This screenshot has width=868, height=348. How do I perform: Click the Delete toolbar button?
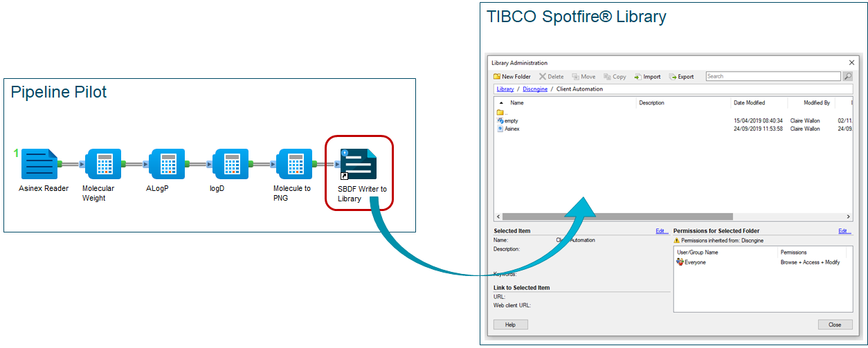(552, 77)
